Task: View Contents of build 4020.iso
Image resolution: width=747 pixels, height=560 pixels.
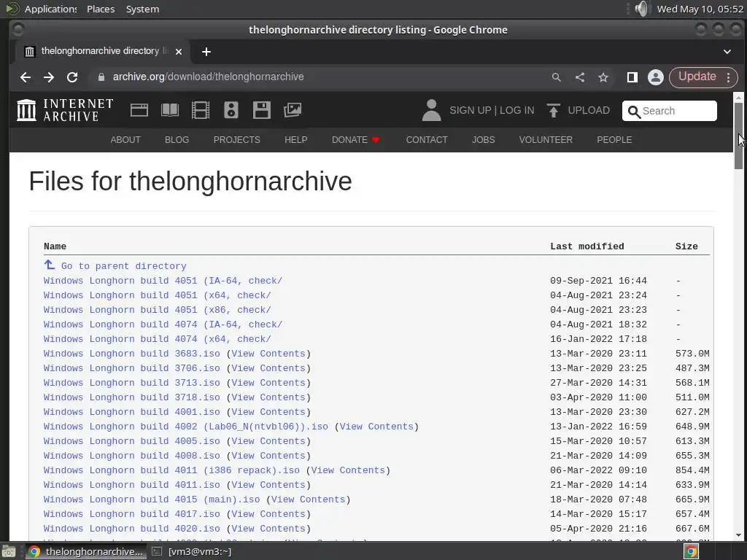Action: [268, 529]
